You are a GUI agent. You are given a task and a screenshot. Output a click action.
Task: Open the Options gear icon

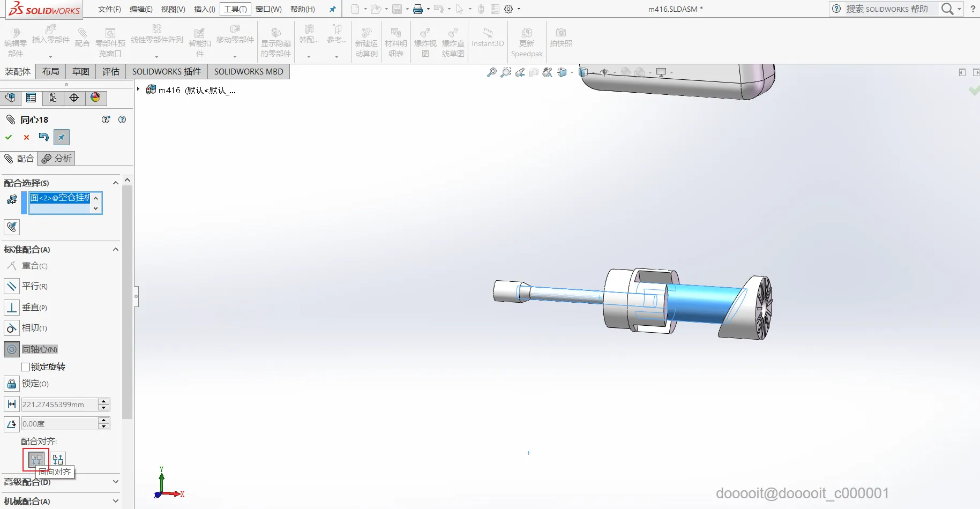[x=508, y=9]
